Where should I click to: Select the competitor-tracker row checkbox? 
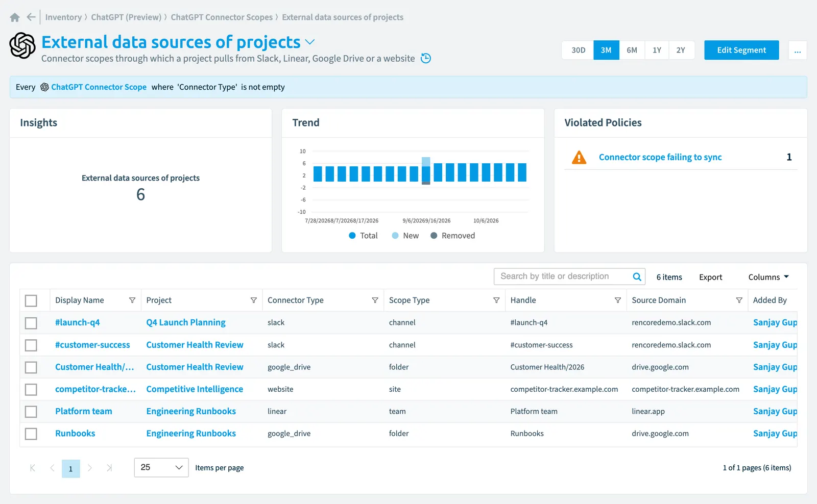[31, 390]
